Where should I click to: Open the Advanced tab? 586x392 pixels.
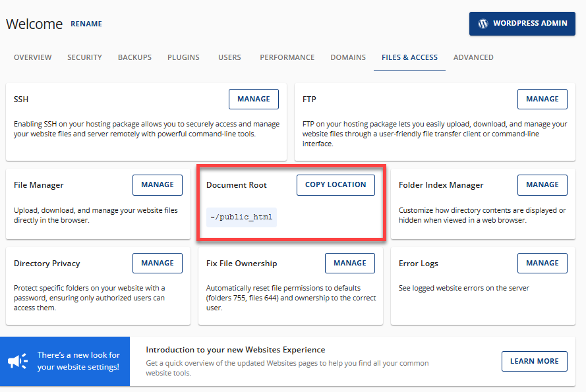click(473, 57)
